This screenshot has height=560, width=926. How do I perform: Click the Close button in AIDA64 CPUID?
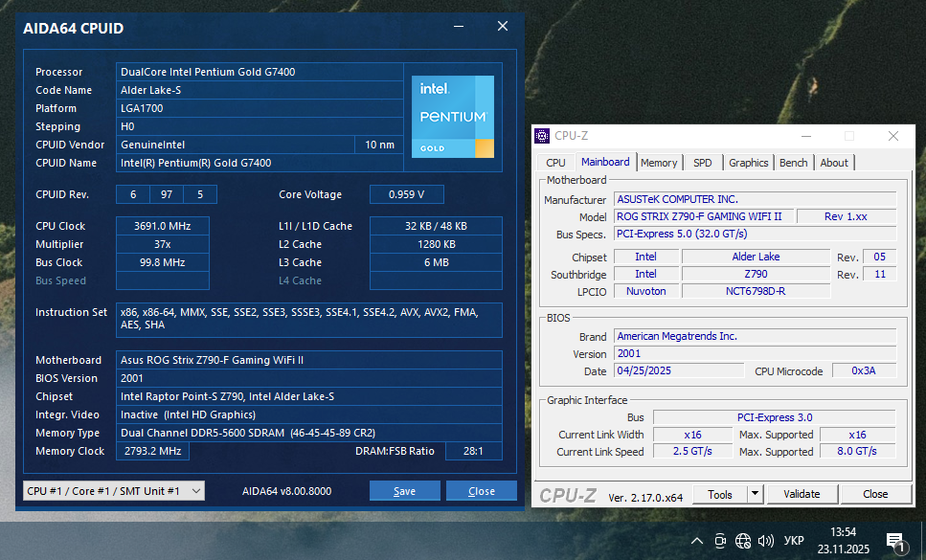(482, 491)
